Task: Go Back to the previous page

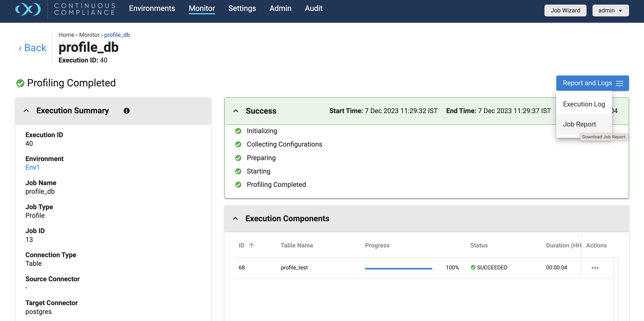Action: (x=33, y=48)
